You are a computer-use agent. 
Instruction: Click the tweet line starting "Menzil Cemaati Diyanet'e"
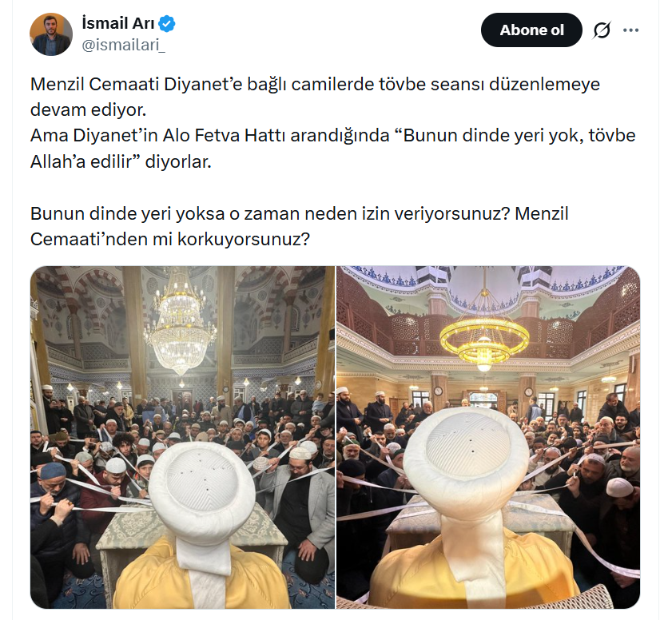pyautogui.click(x=315, y=84)
